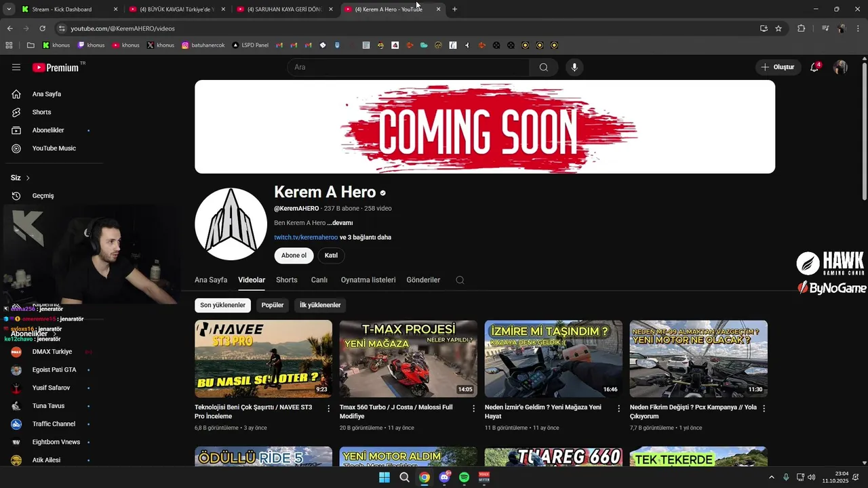Go back with browser back arrow
The width and height of the screenshot is (868, 488).
tap(9, 28)
